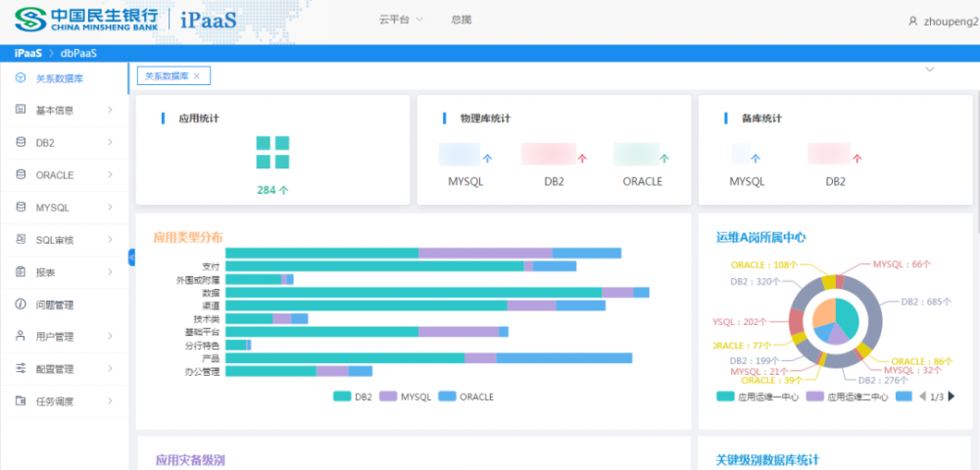Click the 关键级别数据库统计 heading

767,460
